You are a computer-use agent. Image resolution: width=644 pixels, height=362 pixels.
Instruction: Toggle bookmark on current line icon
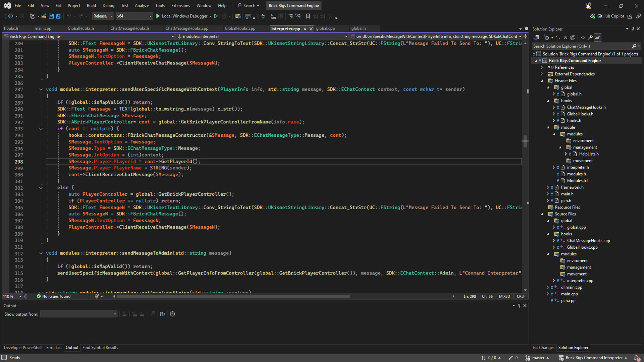click(308, 16)
